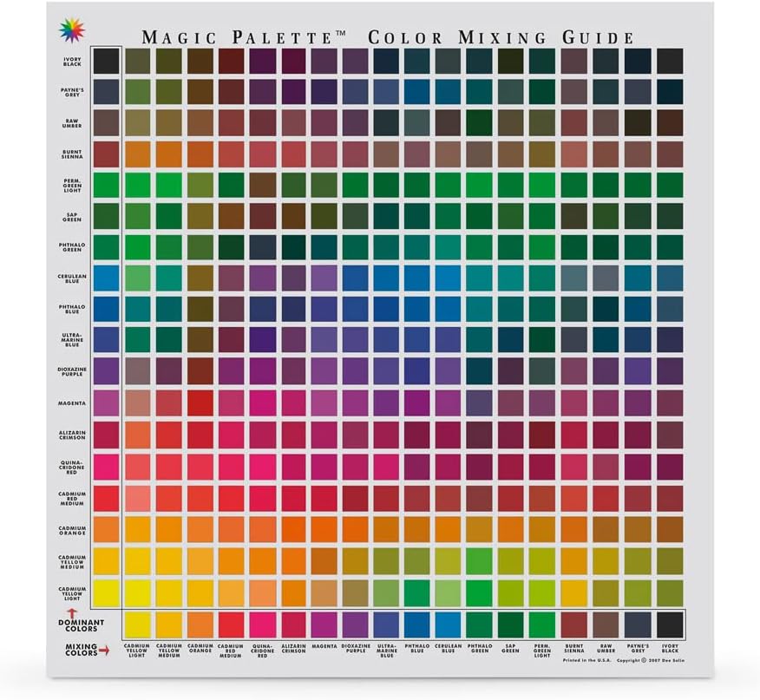Screen dimensions: 760x700
Task: Pick the Magenta swatch in bottom row
Action: click(324, 625)
